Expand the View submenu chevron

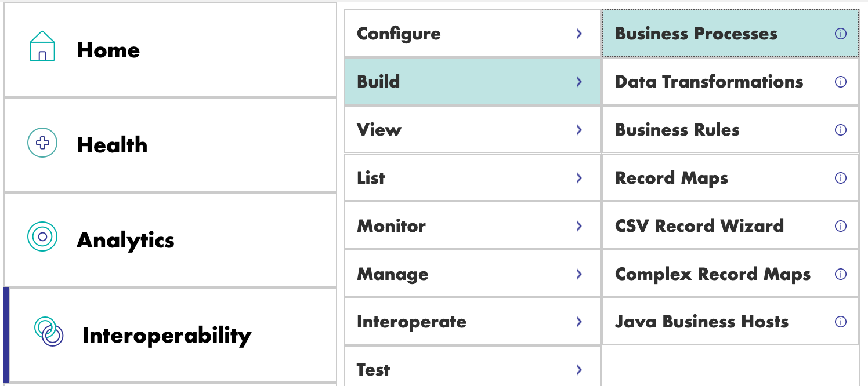578,130
